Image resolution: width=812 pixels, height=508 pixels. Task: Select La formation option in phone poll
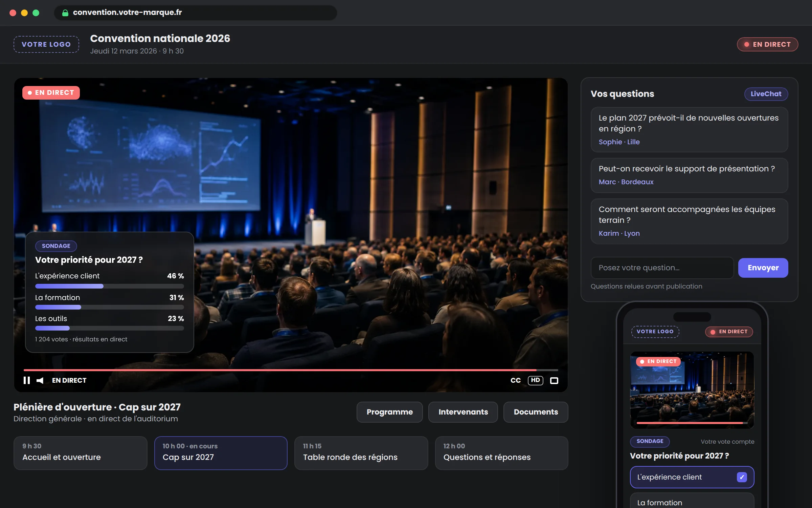pyautogui.click(x=692, y=501)
